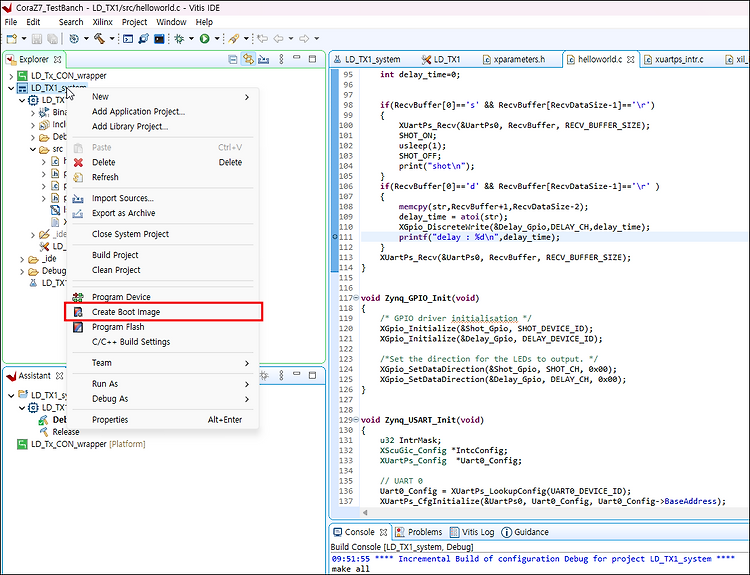
Task: Toggle the fold marker for Zynq_GPIO_Init function
Action: [x=356, y=298]
